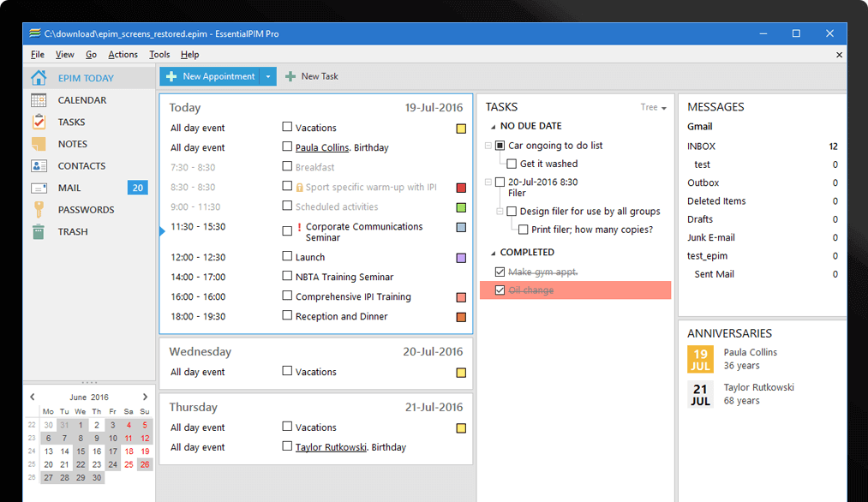868x502 pixels.
Task: Go to next month in mini calendar
Action: (x=145, y=397)
